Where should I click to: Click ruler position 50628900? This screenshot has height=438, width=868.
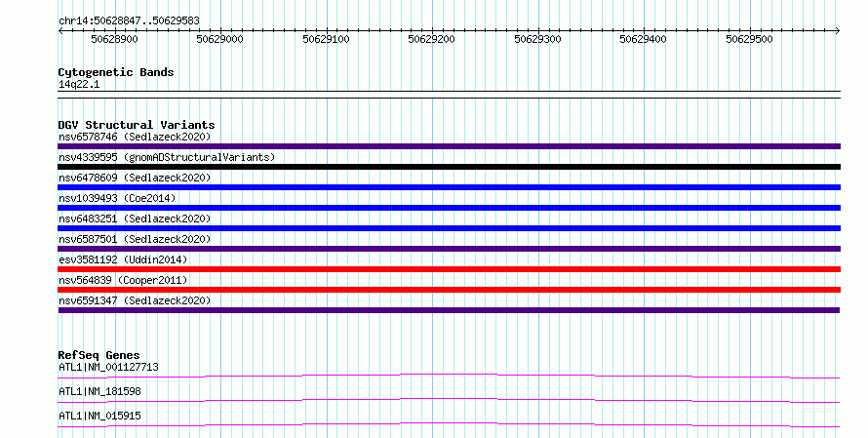[x=114, y=39]
